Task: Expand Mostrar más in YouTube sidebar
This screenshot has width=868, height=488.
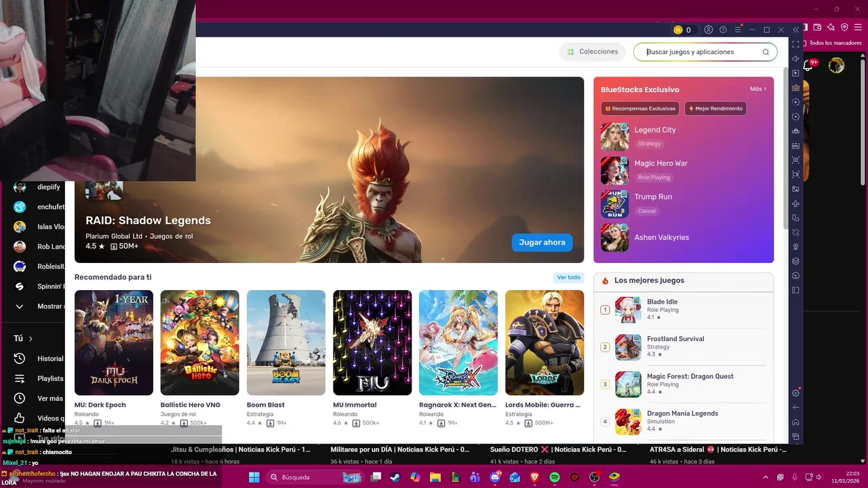Action: pyautogui.click(x=41, y=306)
